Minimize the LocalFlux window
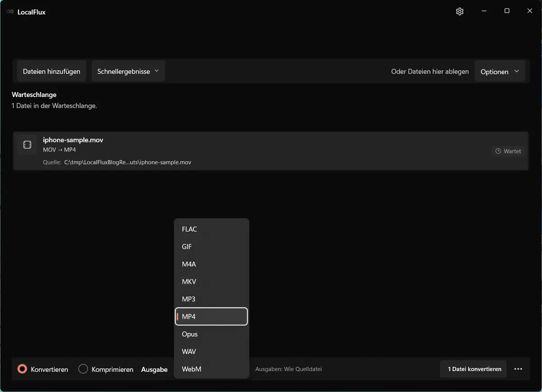 tap(484, 11)
